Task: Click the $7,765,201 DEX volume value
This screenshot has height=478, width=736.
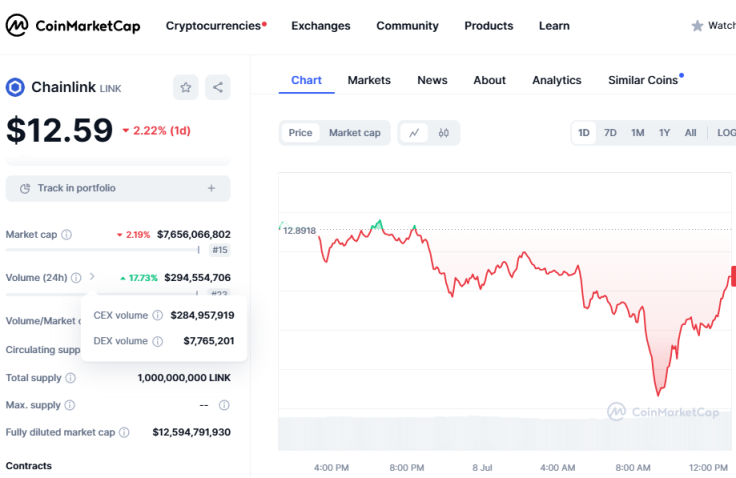Action: (208, 341)
